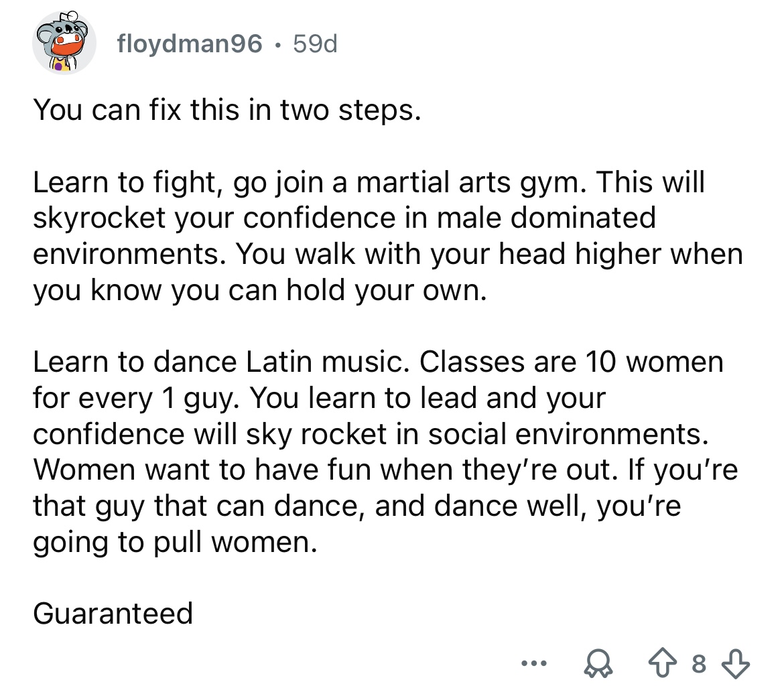Click the line starting 'skyrocket your confidence in male'
Image resolution: width=784 pixels, height=686 pixels.
(x=344, y=218)
